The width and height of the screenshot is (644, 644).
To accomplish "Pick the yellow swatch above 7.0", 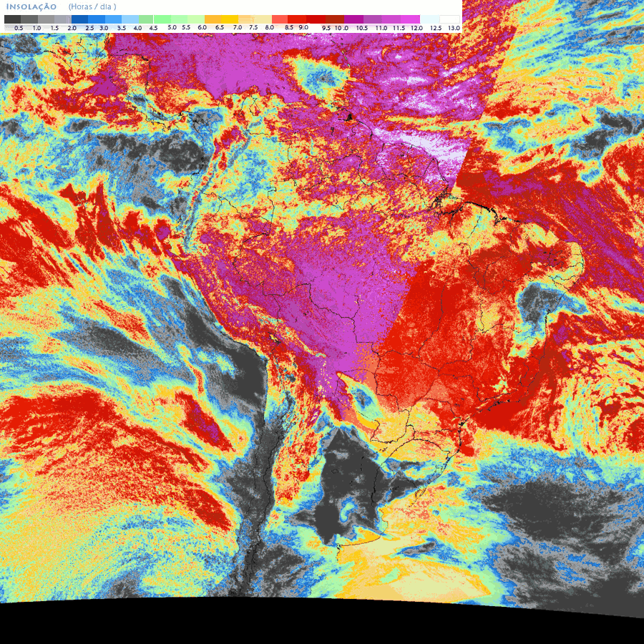I will click(x=230, y=19).
